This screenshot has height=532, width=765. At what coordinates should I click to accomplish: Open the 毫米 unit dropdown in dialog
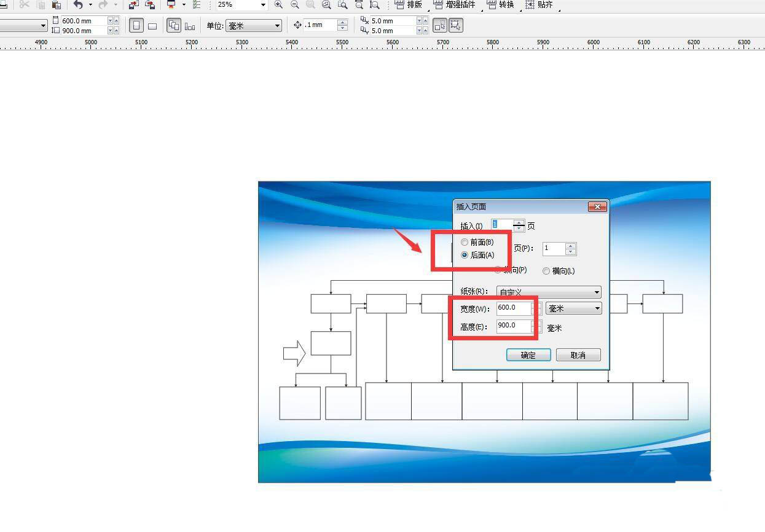pos(573,308)
